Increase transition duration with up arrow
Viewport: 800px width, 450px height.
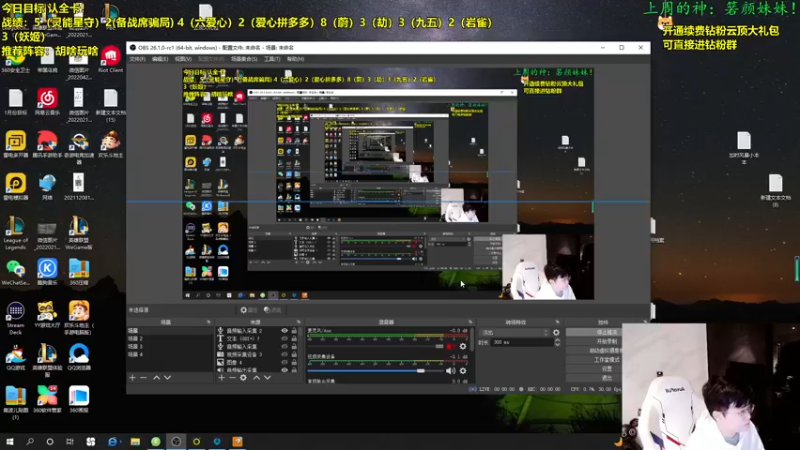click(557, 340)
